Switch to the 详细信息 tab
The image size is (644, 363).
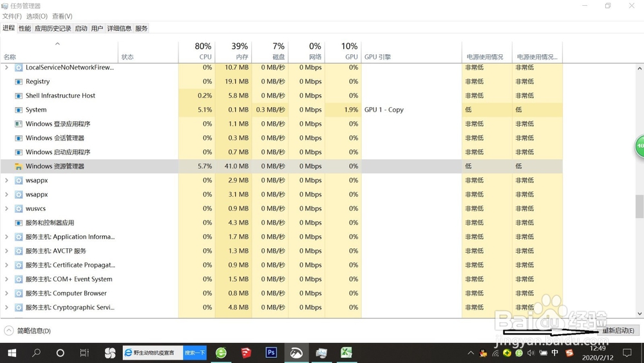pos(119,28)
